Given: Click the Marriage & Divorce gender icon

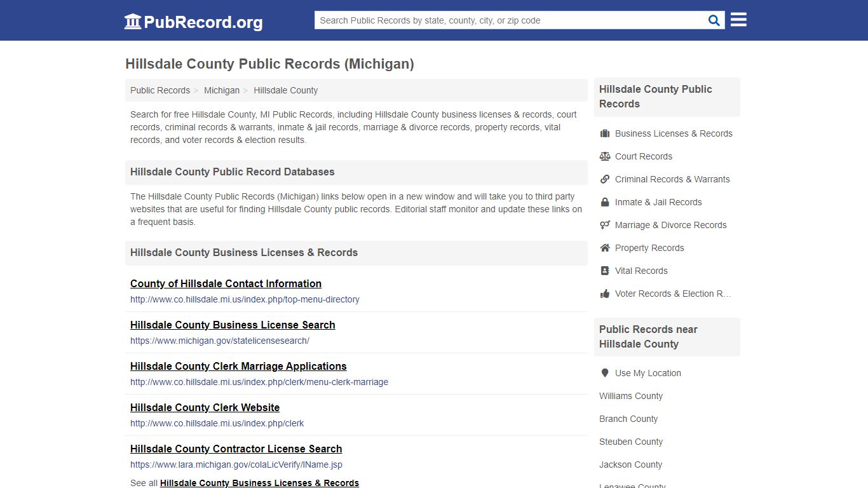Looking at the screenshot, I should [x=605, y=225].
